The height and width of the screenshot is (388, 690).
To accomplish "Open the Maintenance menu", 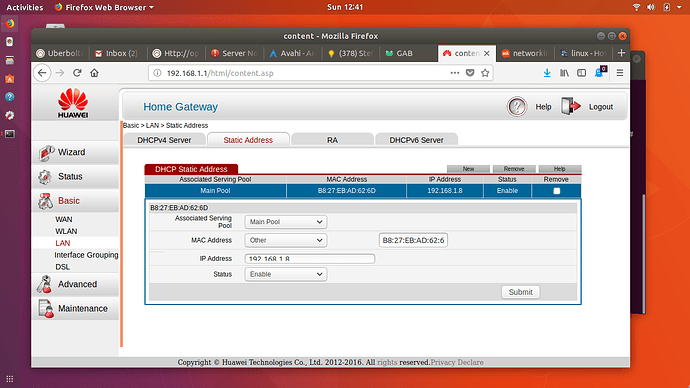I will 75,309.
